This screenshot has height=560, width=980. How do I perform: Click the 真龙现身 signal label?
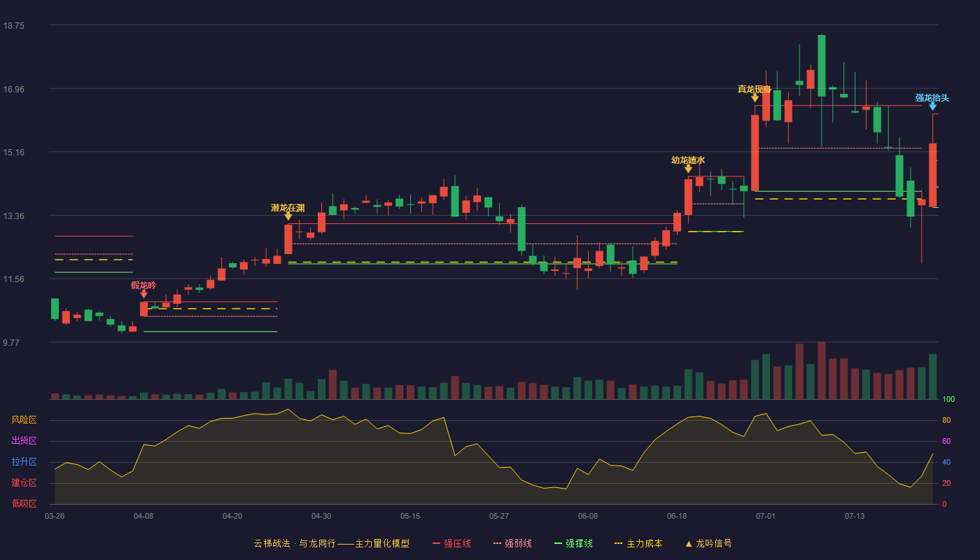pyautogui.click(x=755, y=89)
